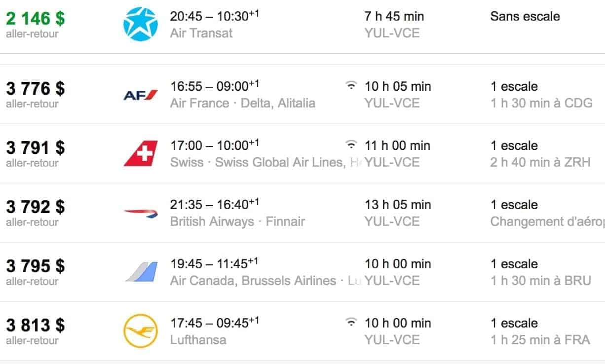
Task: Click the Swiss red cross logo
Action: (x=141, y=153)
